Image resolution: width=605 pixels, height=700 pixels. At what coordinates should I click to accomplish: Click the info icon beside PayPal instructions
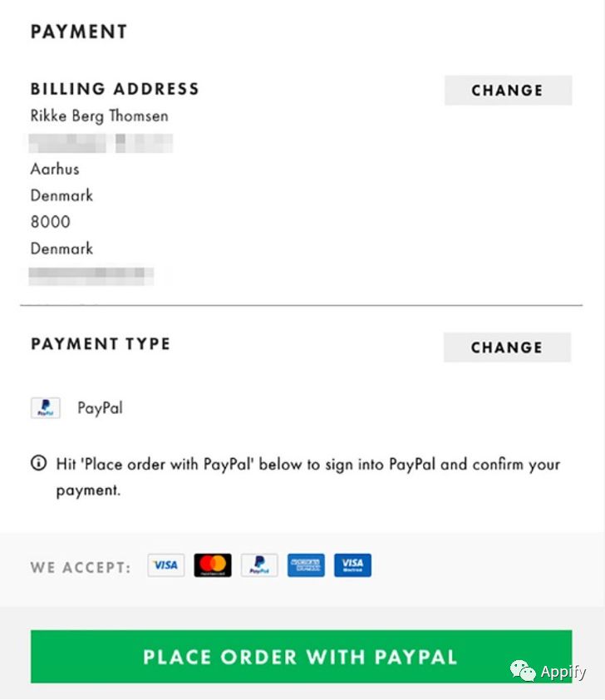(38, 464)
